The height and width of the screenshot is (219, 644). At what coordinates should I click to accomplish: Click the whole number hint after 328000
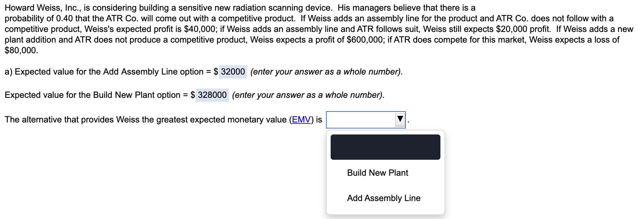(308, 95)
